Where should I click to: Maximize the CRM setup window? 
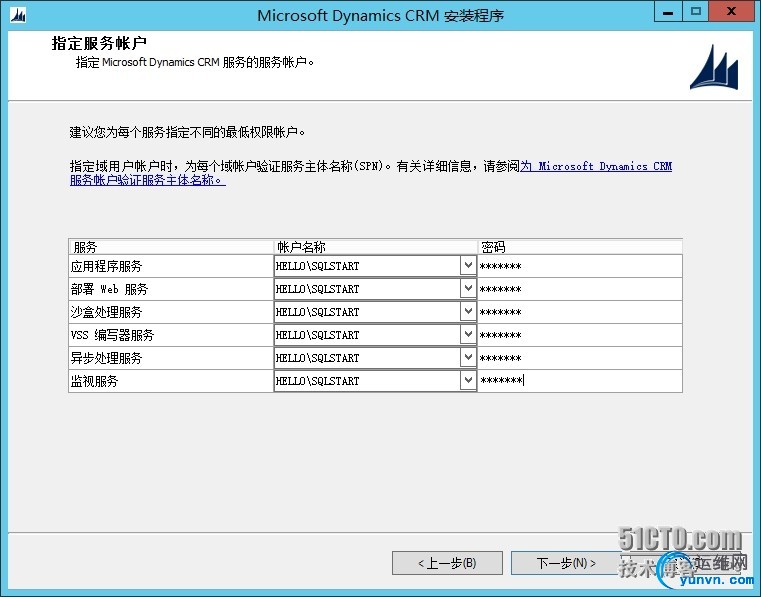click(x=695, y=12)
